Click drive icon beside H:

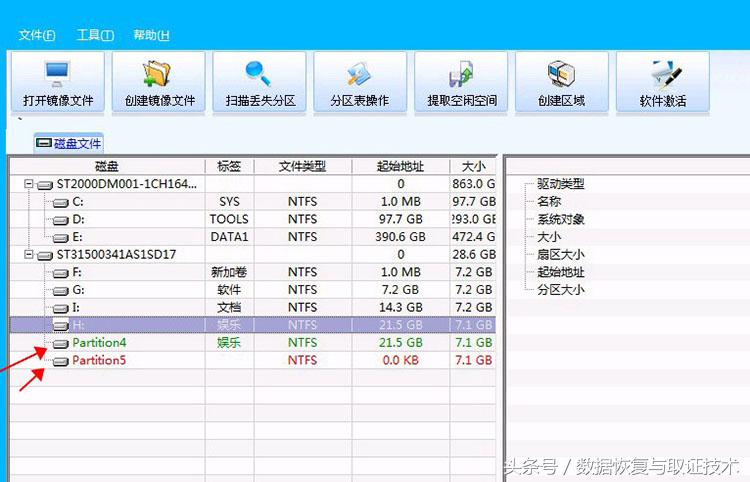pyautogui.click(x=61, y=326)
